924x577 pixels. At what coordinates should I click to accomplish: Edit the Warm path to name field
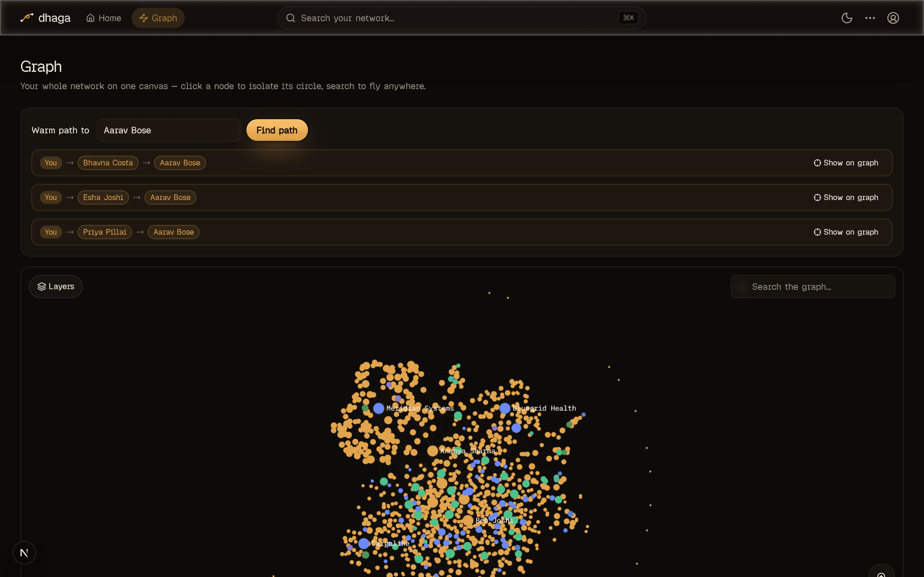168,130
